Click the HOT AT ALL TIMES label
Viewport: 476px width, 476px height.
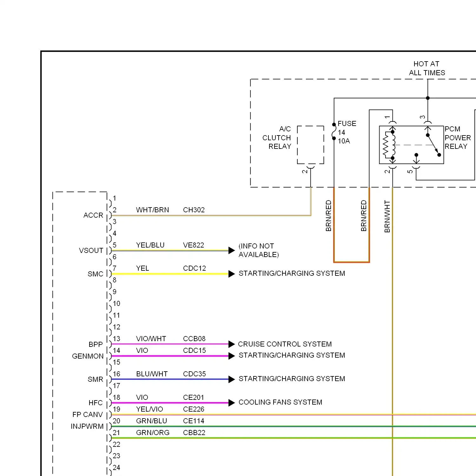[x=427, y=68]
